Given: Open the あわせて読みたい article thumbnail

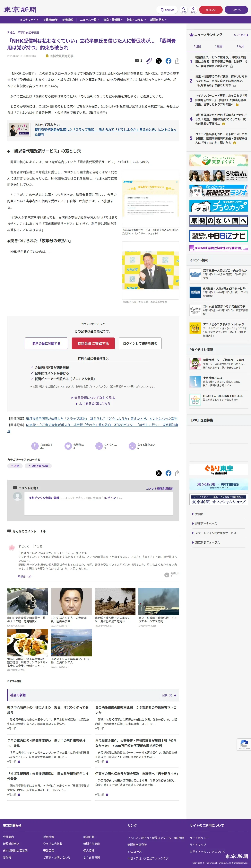Looking at the screenshot, I should coord(19,129).
